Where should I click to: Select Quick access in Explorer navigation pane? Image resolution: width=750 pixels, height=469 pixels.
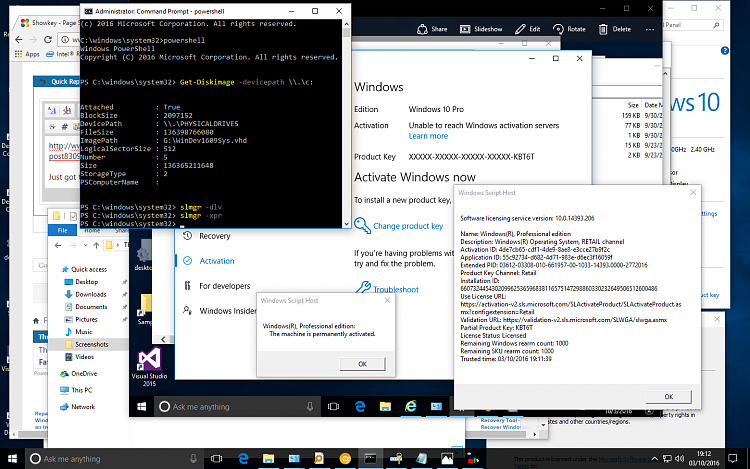pos(85,269)
